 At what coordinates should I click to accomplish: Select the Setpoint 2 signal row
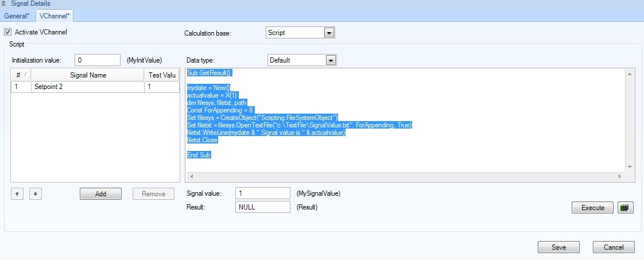(86, 87)
